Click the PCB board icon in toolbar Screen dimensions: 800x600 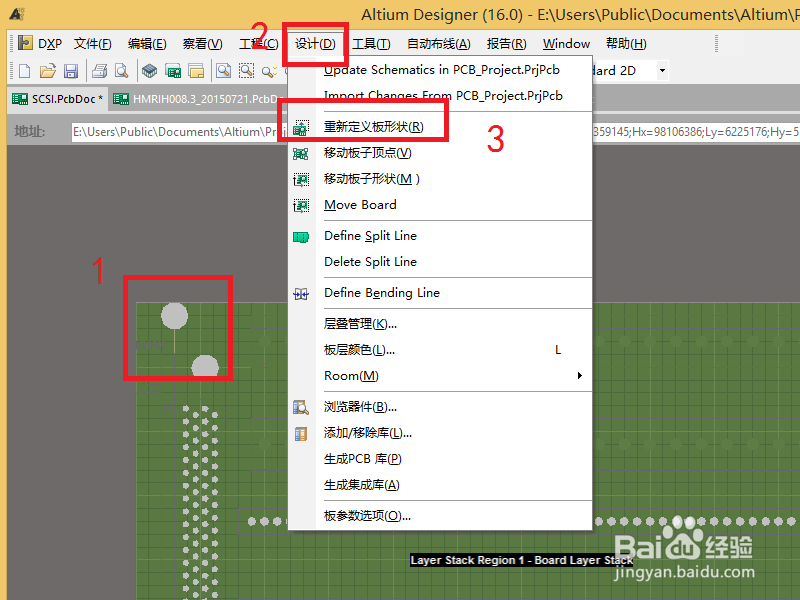coord(173,70)
